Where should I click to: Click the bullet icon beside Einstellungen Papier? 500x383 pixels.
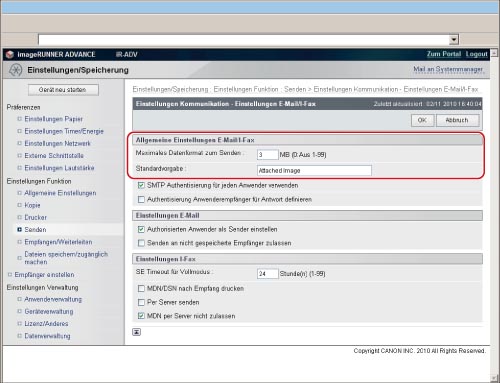(19, 119)
